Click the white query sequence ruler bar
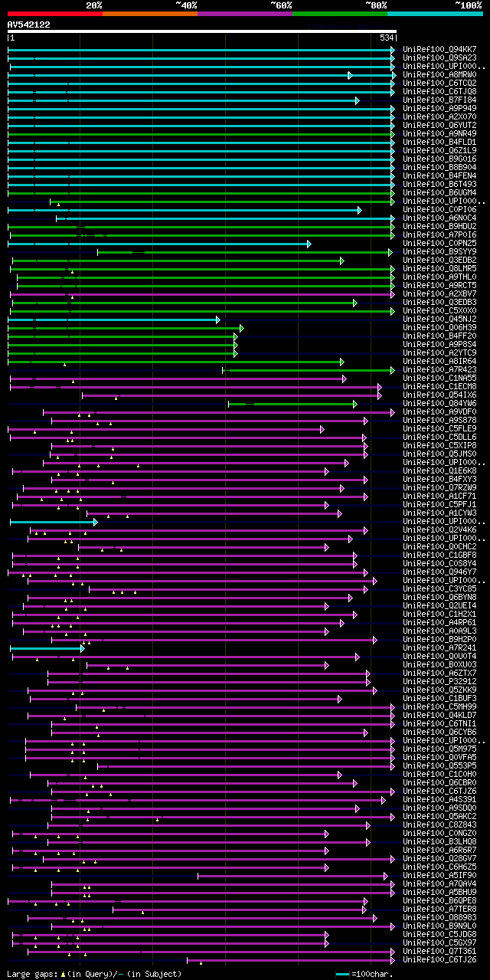Screen dimensions: 490x980 point(201,31)
